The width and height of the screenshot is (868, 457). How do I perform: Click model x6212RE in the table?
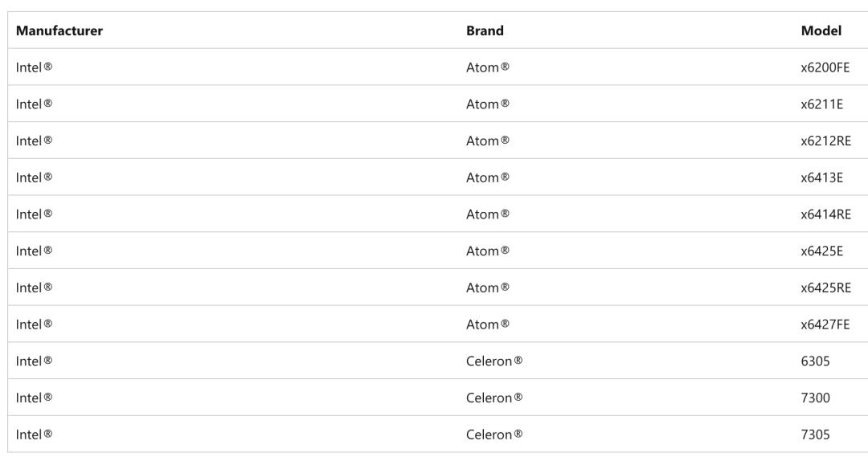(825, 141)
